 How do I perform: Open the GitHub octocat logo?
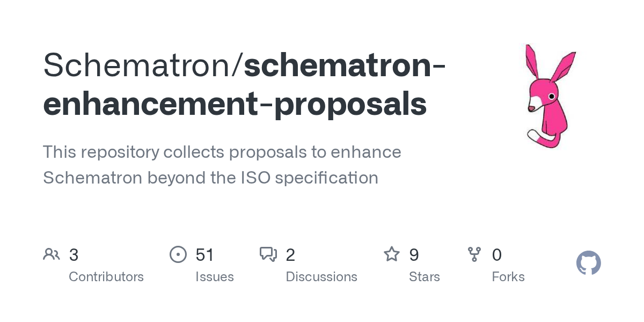pyautogui.click(x=589, y=263)
